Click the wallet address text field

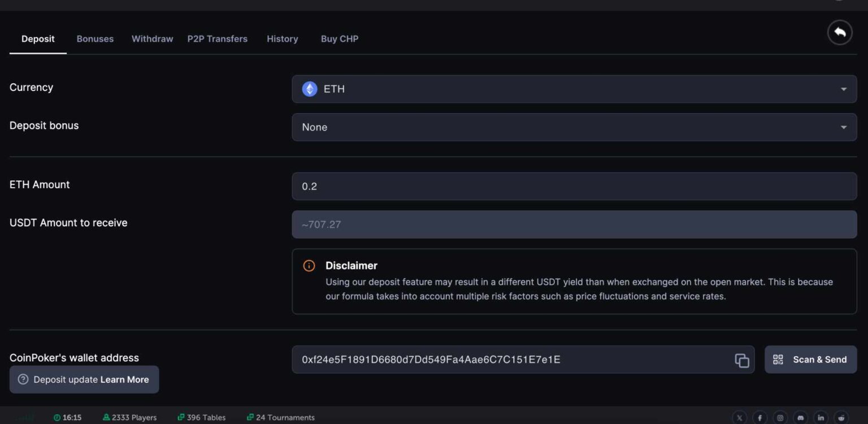click(x=509, y=360)
